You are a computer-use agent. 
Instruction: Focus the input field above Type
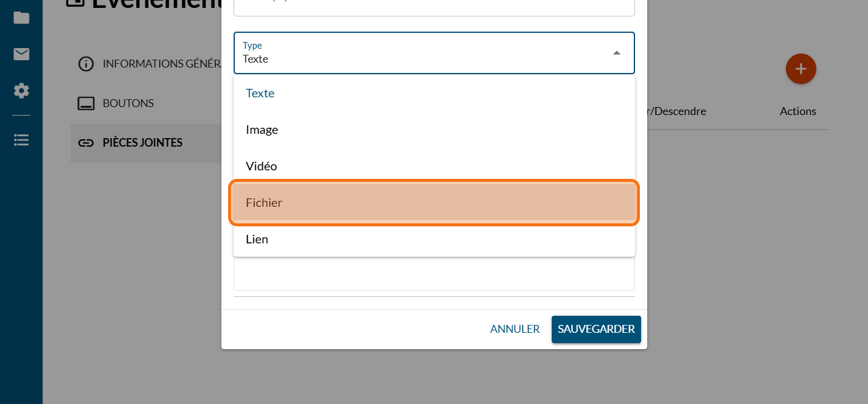point(434,7)
